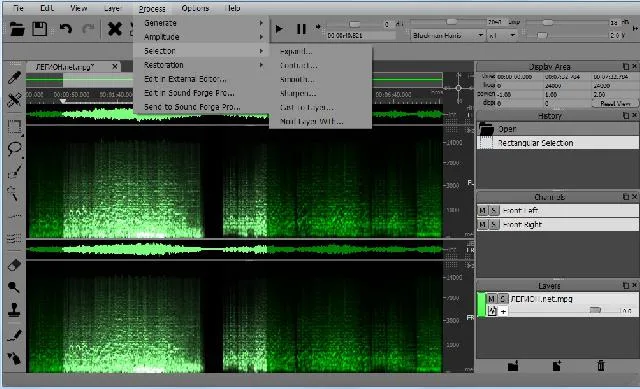Click the plus button on the layer row
Screen dimensions: 640x389
(x=503, y=311)
